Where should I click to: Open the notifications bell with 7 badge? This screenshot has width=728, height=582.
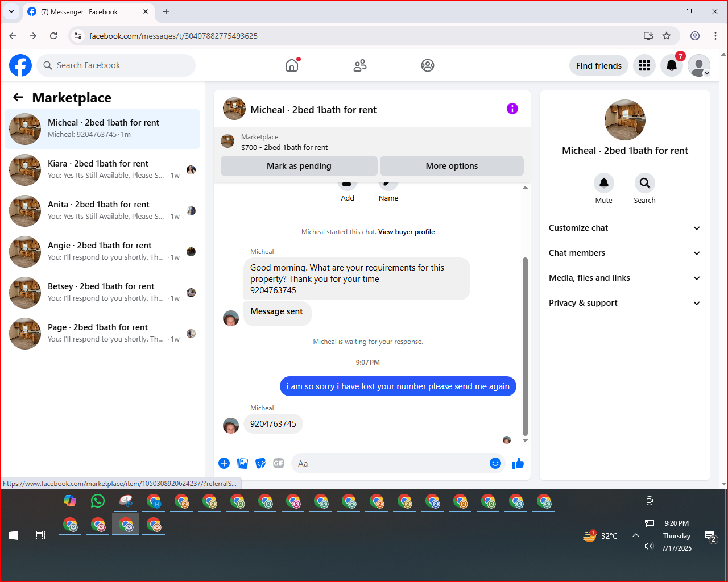tap(672, 66)
